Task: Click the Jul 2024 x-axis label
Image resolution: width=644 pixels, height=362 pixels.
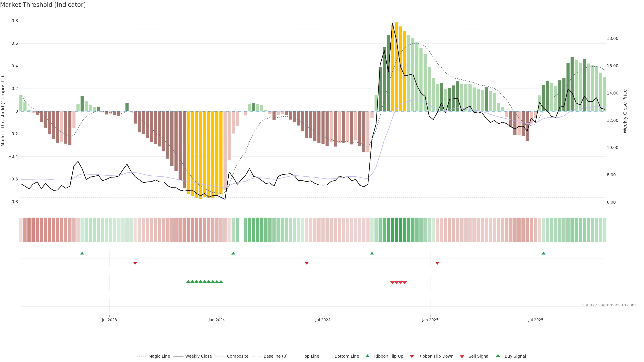Action: click(x=323, y=320)
